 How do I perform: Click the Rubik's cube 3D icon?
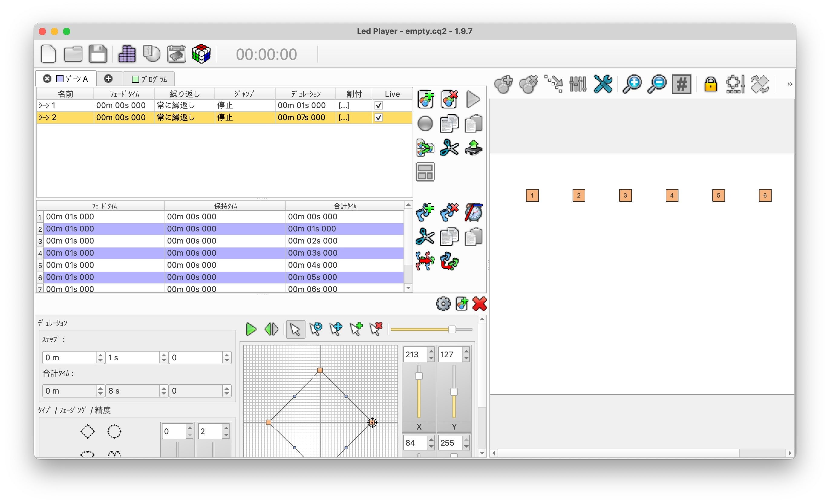pyautogui.click(x=201, y=54)
